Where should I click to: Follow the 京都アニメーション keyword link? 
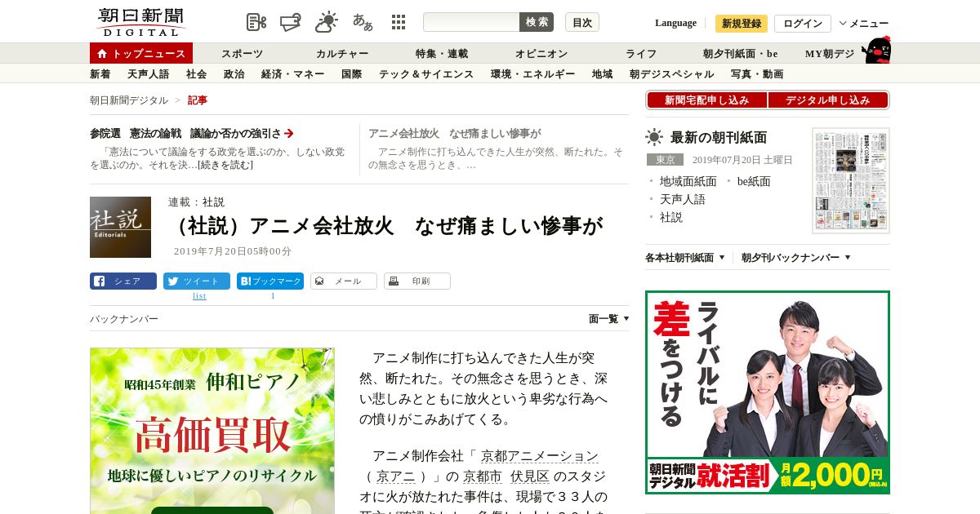pos(539,456)
